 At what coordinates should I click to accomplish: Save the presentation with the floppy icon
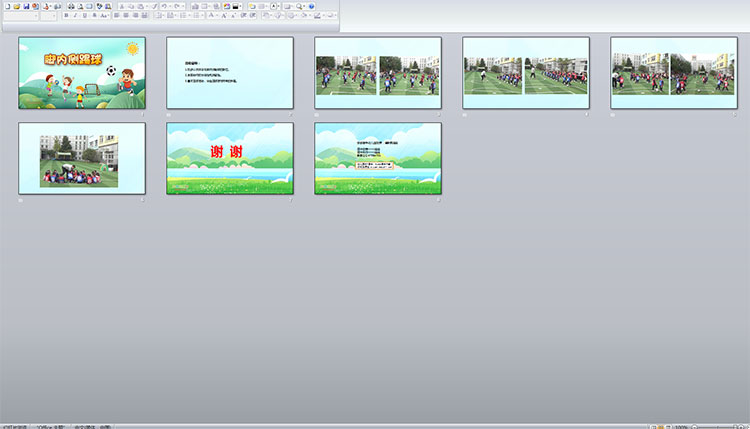(26, 6)
